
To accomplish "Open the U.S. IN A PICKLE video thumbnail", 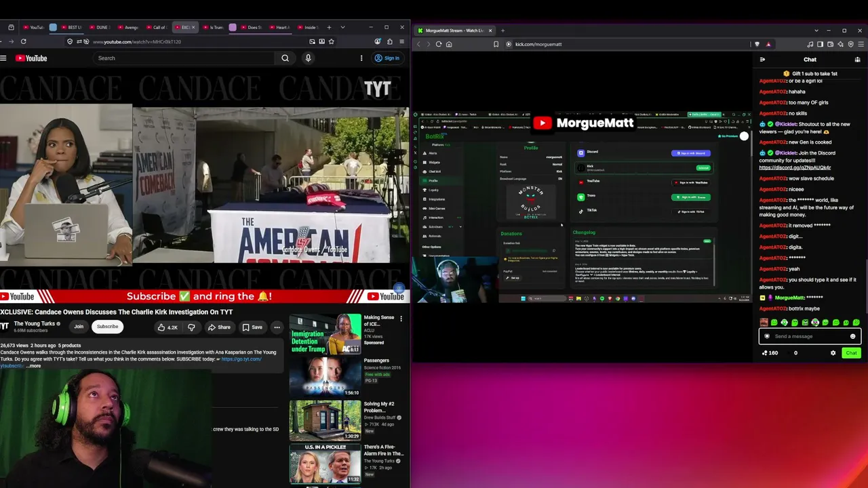I will tap(325, 464).
